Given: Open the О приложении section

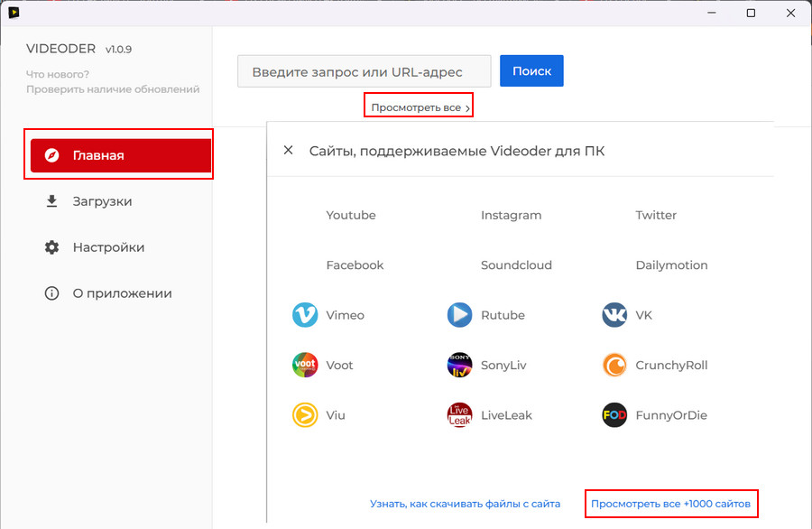Looking at the screenshot, I should click(x=122, y=293).
